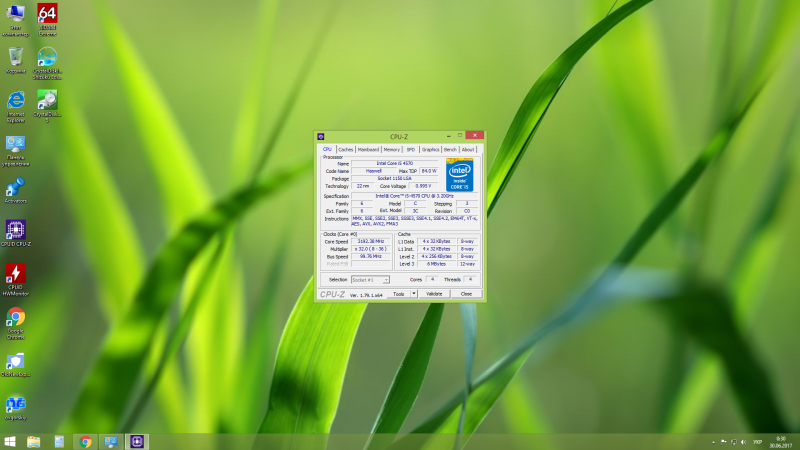Click the Max TDP value 84.0 W
800x450 pixels.
tap(429, 171)
